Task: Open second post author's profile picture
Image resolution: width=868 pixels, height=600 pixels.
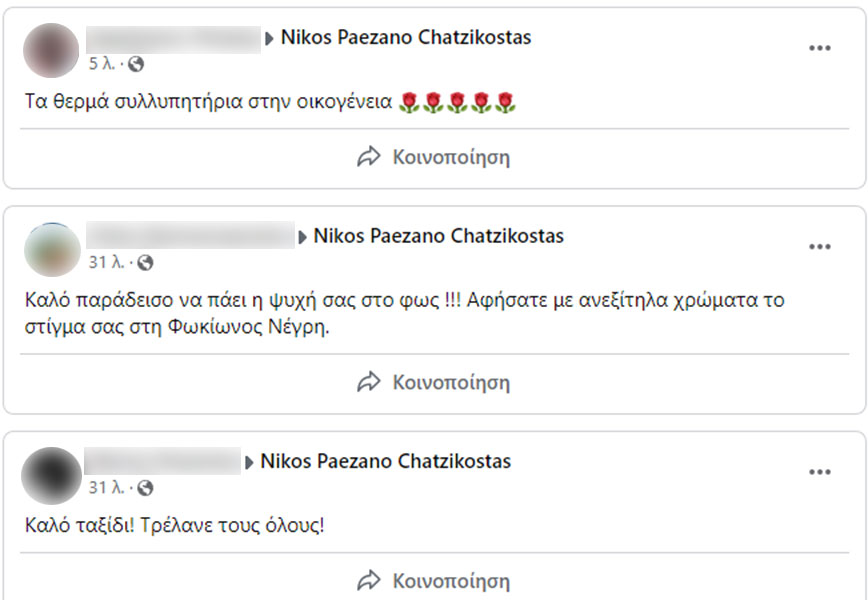Action: pos(50,249)
